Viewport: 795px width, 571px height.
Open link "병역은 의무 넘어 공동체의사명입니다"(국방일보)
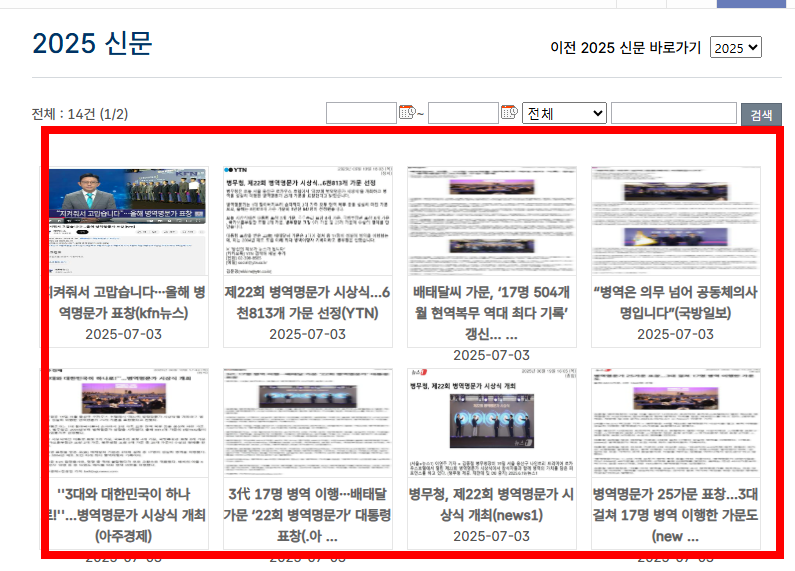point(676,303)
